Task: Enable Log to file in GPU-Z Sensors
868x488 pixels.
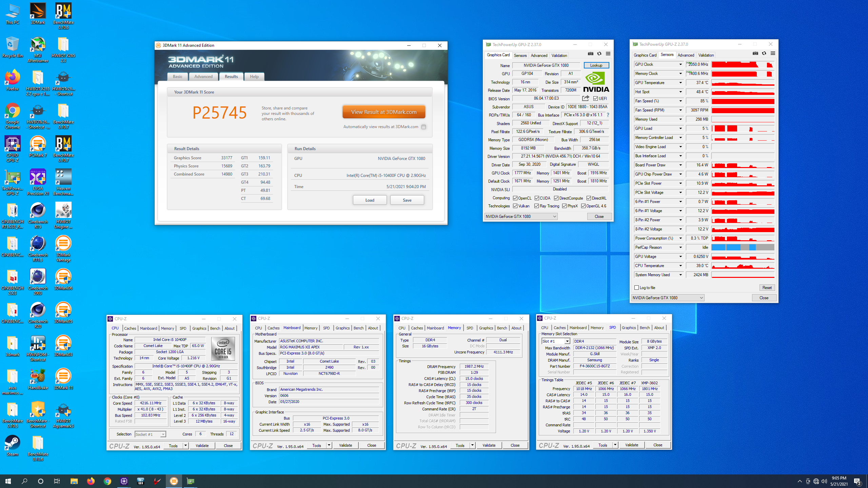Action: pos(636,288)
